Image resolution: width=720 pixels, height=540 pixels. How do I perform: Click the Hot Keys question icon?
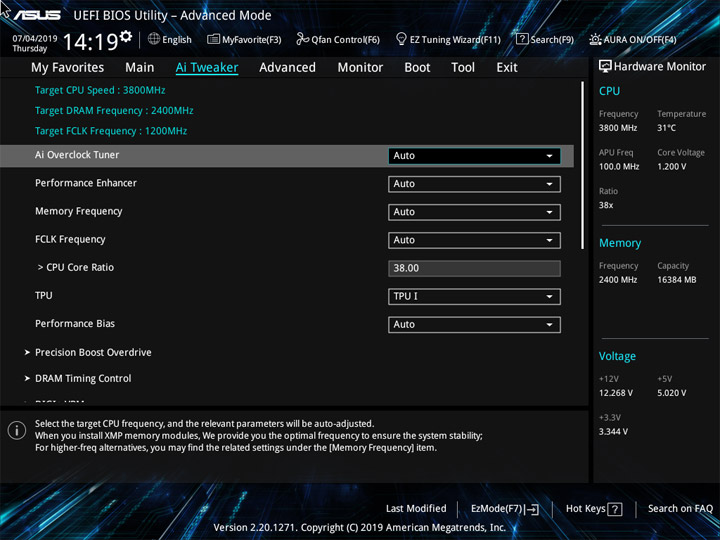click(x=614, y=509)
